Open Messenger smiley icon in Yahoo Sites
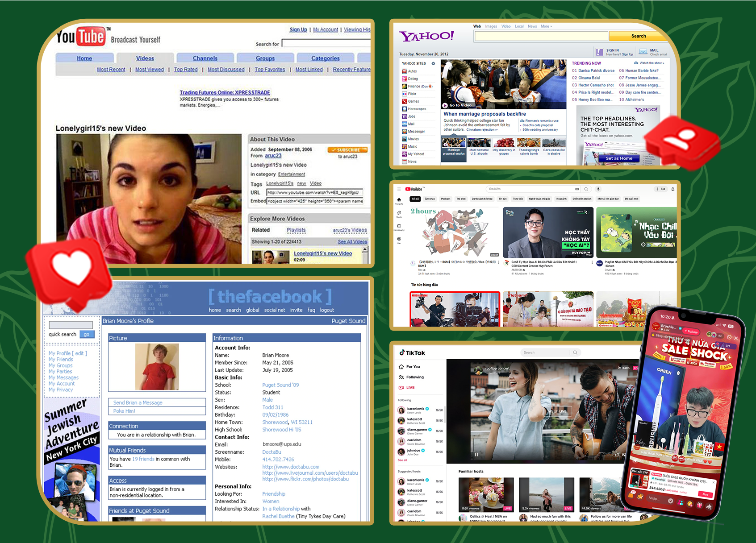Image resolution: width=756 pixels, height=543 pixels. [404, 132]
